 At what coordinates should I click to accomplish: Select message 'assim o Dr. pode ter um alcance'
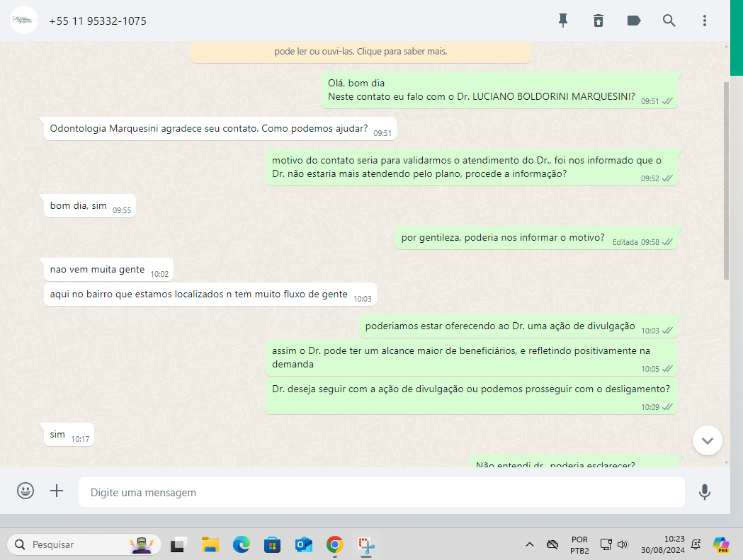click(x=472, y=358)
